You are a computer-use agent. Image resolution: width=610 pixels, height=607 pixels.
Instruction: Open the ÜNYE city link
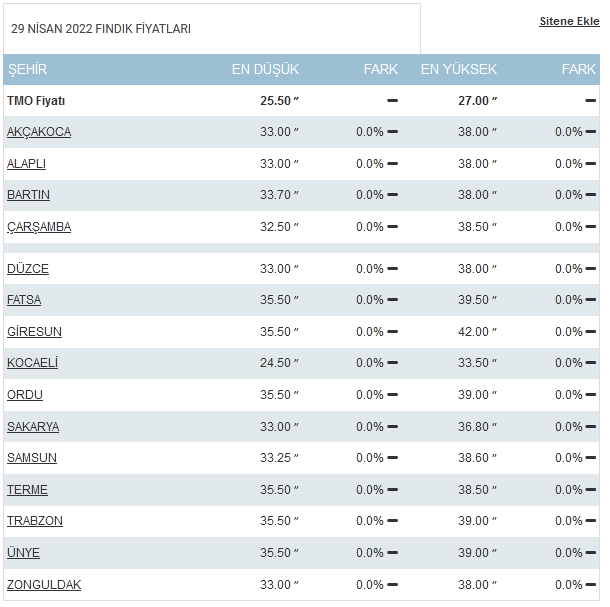23,553
